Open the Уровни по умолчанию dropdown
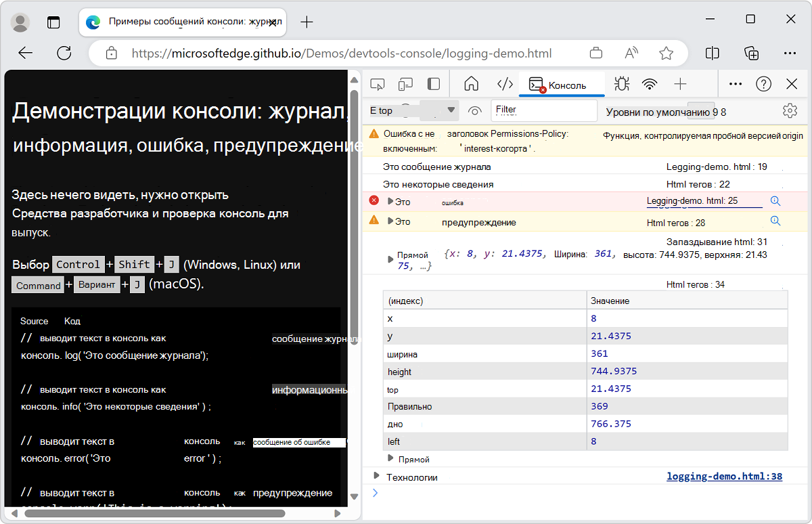 [666, 112]
